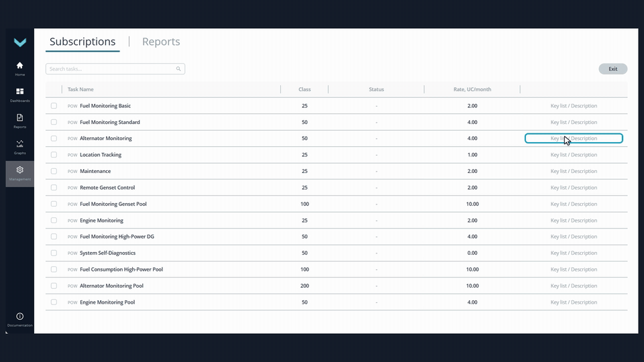The image size is (644, 362).
Task: Check the Alternator Monitoring row checkbox
Action: [x=54, y=138]
